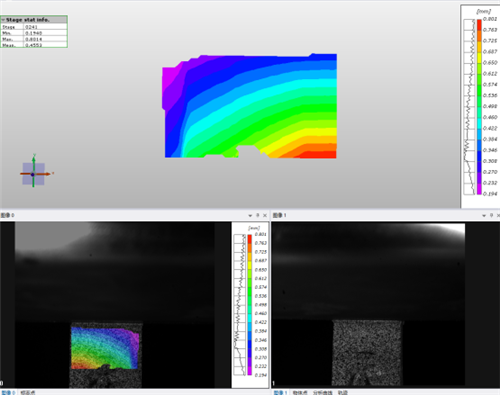Click the color legend in image 0 panel
500x395 pixels.
[x=250, y=305]
